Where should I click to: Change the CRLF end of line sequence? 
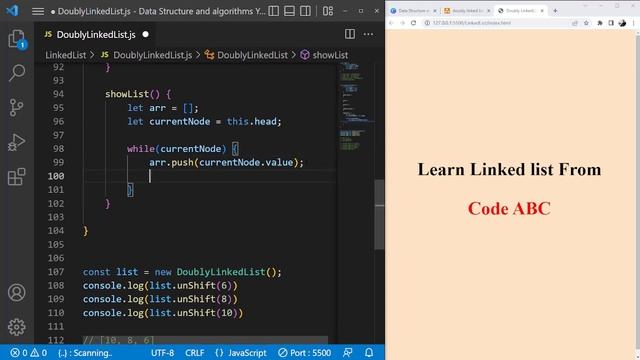(x=195, y=353)
